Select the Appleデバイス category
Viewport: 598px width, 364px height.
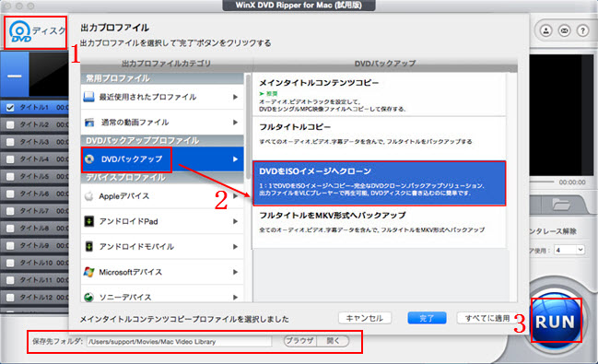[162, 196]
